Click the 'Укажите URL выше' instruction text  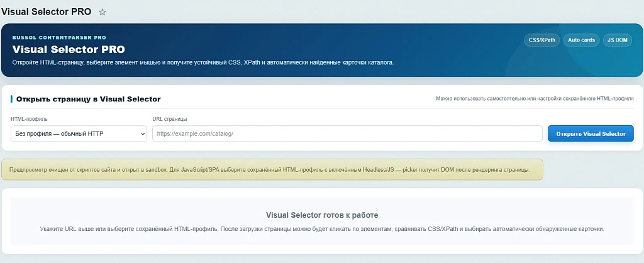pos(322,228)
